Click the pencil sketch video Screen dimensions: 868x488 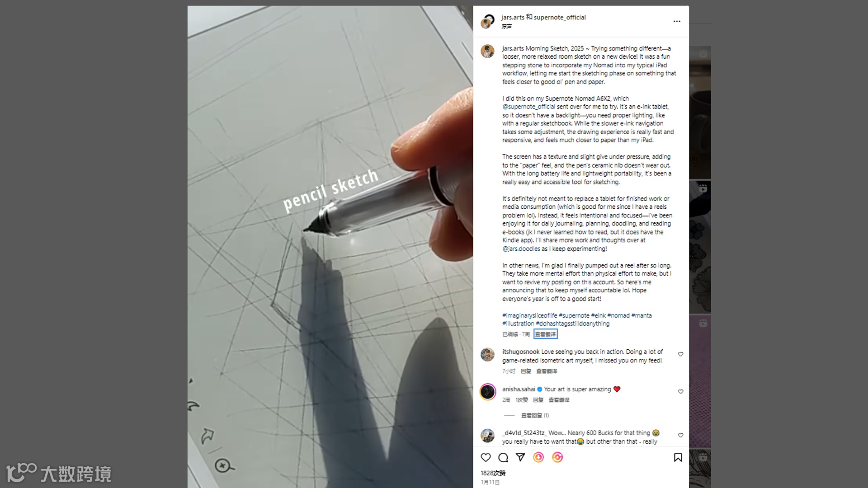click(330, 246)
